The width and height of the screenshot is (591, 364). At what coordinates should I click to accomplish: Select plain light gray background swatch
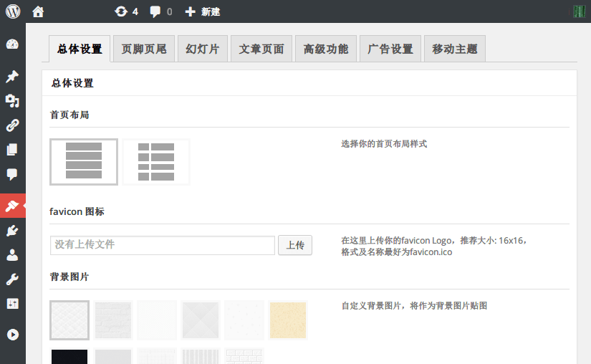[x=113, y=356]
